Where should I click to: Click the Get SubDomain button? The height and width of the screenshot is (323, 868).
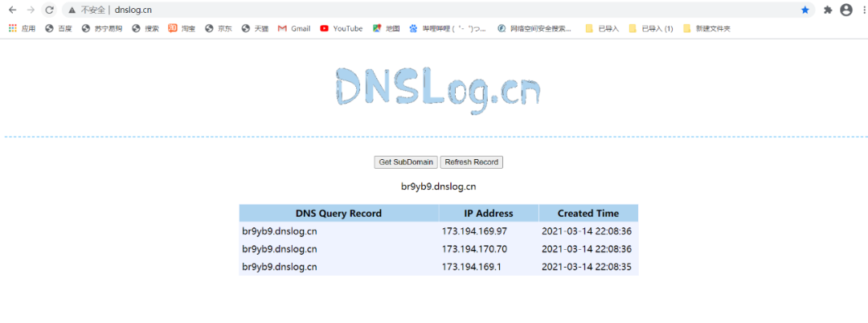(407, 162)
